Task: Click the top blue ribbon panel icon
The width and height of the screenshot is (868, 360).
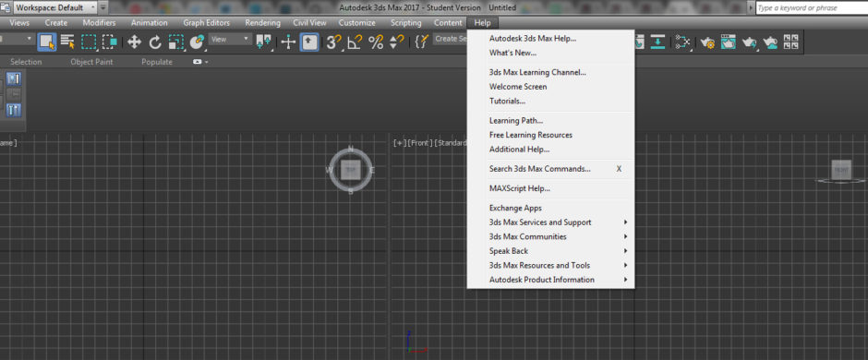Action: (14, 78)
